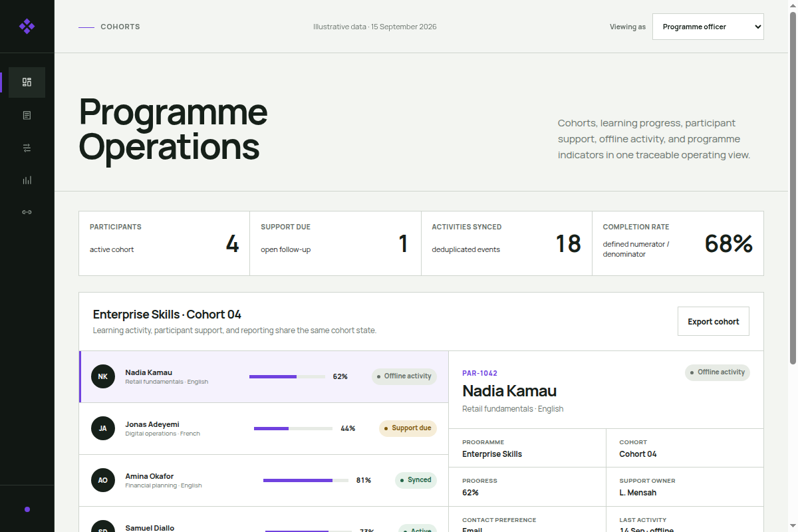Viewport: 798px width, 532px height.
Task: Click the Offline activity badge in Nadia's row
Action: (x=404, y=376)
